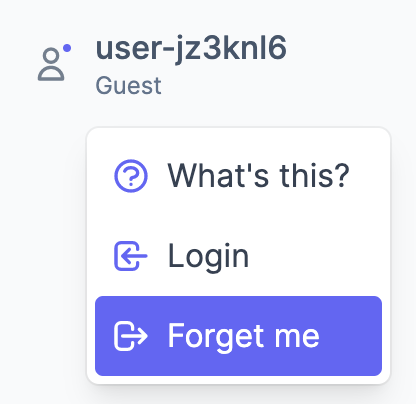Toggle the account dropdown using the username
416x404 pixels.
[191, 49]
